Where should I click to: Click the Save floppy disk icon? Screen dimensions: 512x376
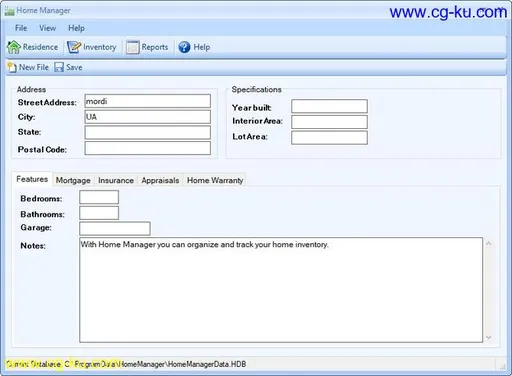click(59, 67)
